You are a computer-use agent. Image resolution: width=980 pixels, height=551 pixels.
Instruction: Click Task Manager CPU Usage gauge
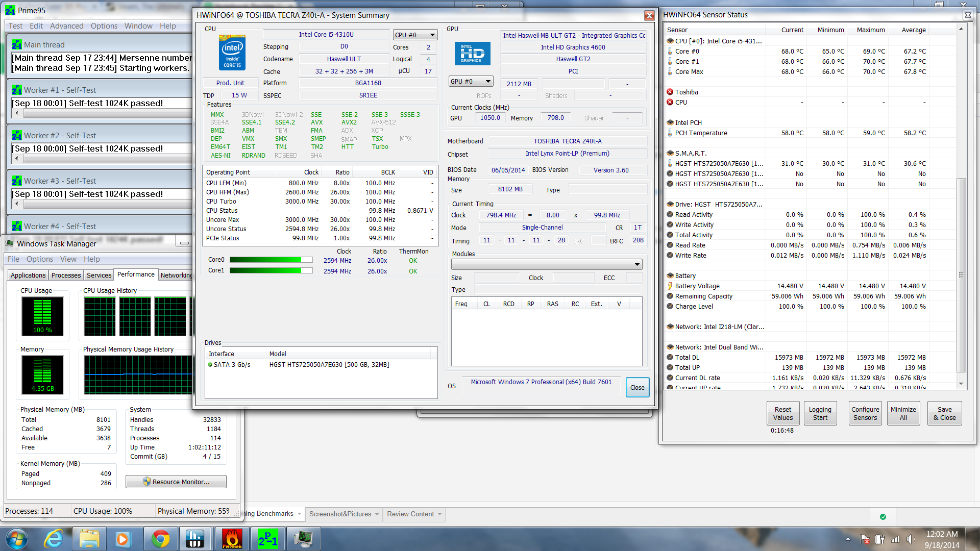point(42,316)
